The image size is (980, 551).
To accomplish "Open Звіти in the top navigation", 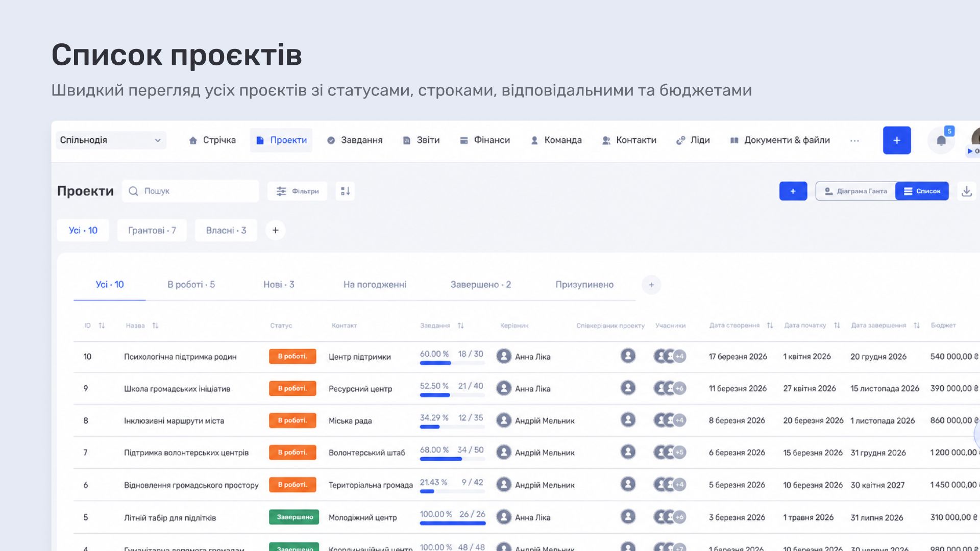I will (421, 140).
